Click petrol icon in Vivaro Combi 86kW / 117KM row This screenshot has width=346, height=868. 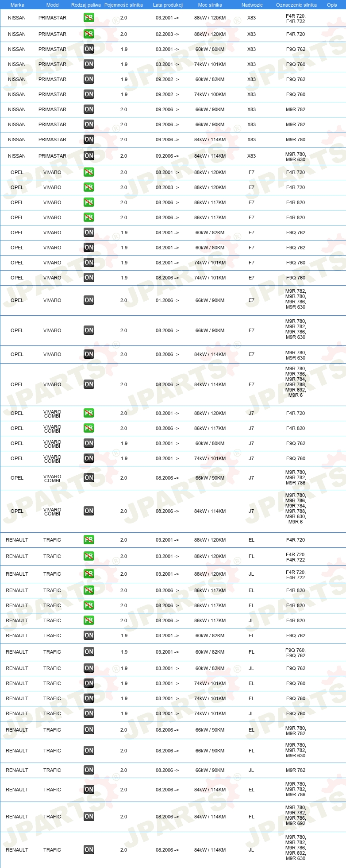[89, 428]
